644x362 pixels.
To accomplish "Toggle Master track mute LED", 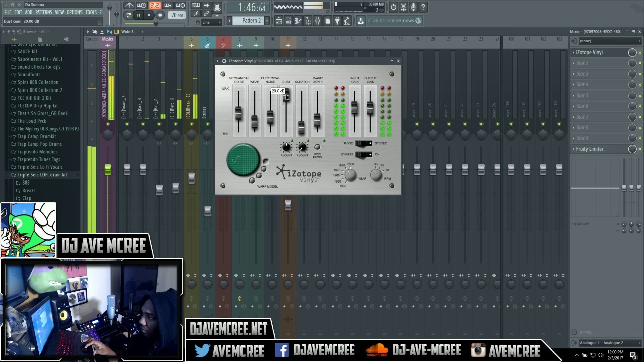I will click(108, 124).
